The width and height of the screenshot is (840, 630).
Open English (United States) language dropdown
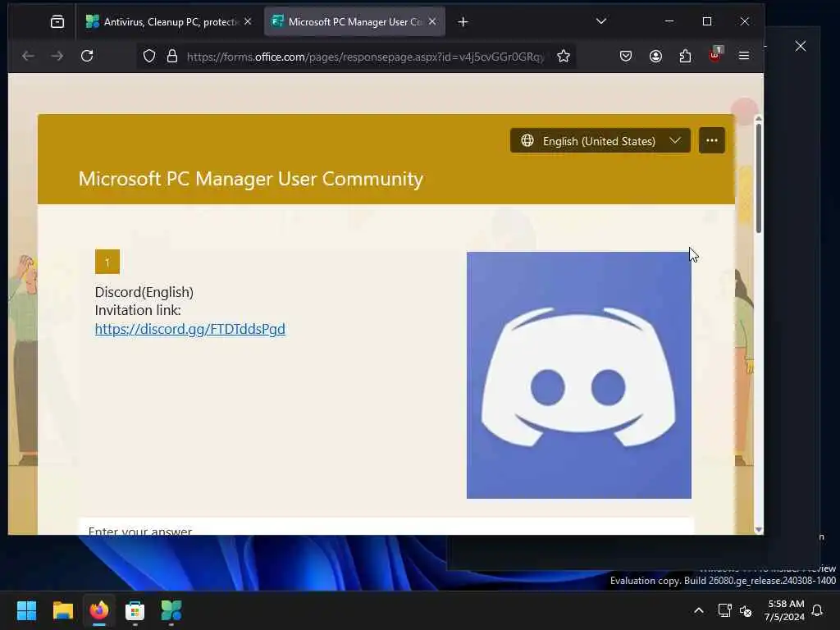[600, 140]
